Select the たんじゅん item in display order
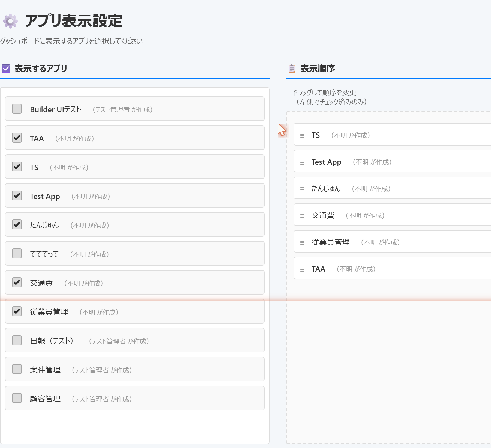Image resolution: width=491 pixels, height=448 pixels. click(x=392, y=188)
